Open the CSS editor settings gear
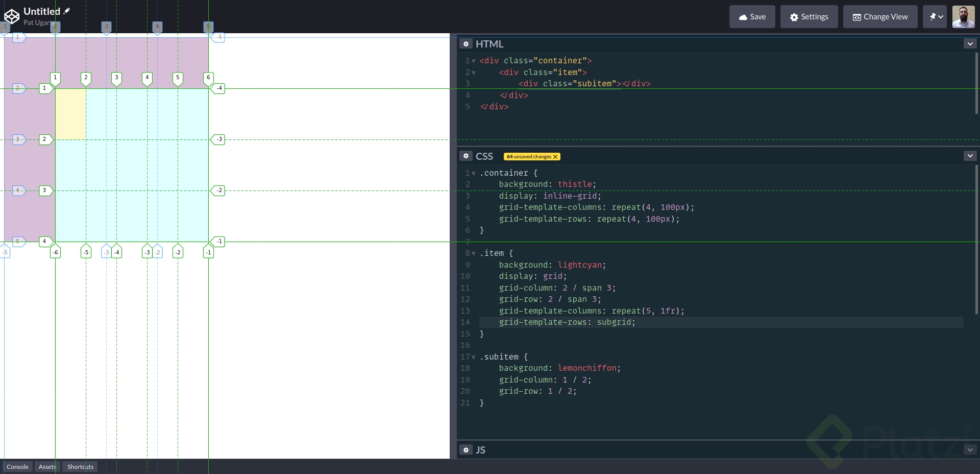Screen dimensions: 980x474 (465, 156)
